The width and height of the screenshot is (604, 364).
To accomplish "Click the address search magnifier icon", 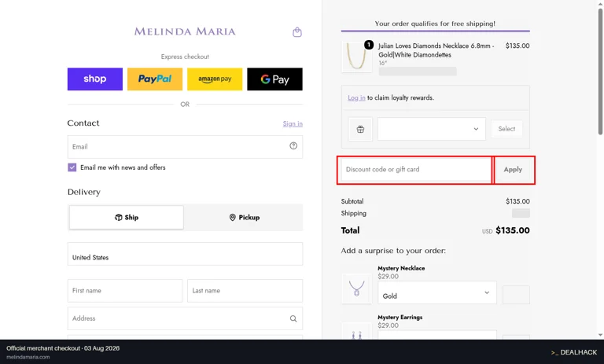I will (293, 318).
